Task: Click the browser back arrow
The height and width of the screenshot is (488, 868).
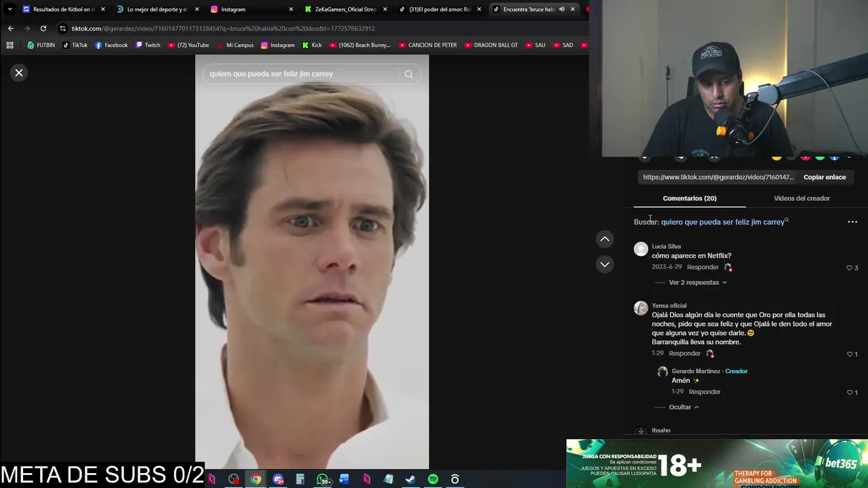Action: (11, 28)
